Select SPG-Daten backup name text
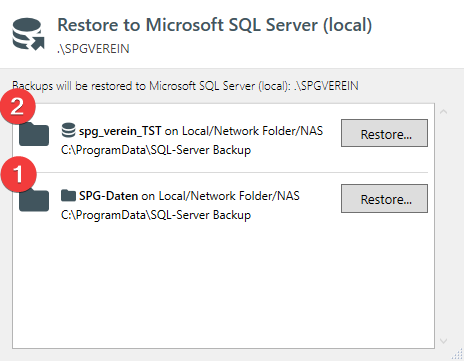The image size is (464, 361). [x=108, y=196]
